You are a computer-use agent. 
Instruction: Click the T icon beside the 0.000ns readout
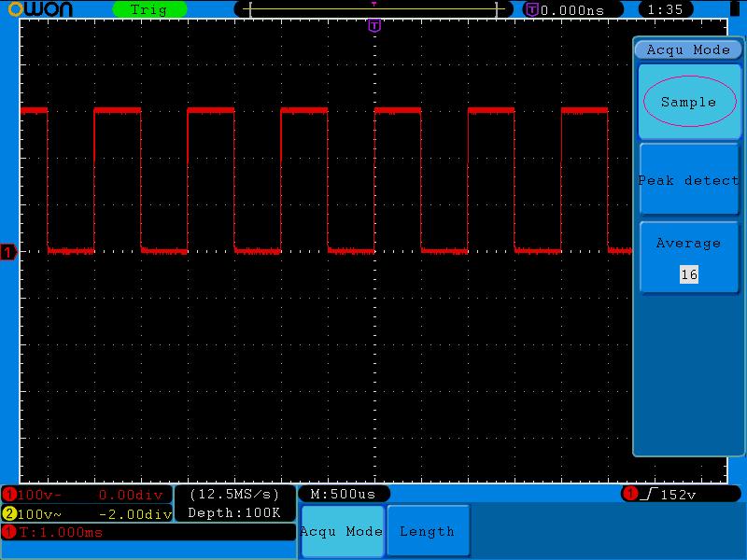pos(531,9)
